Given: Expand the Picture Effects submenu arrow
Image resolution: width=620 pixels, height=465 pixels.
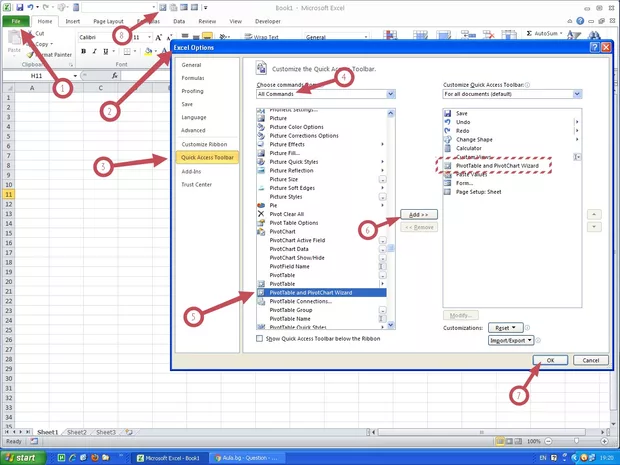Looking at the screenshot, I should [x=382, y=144].
